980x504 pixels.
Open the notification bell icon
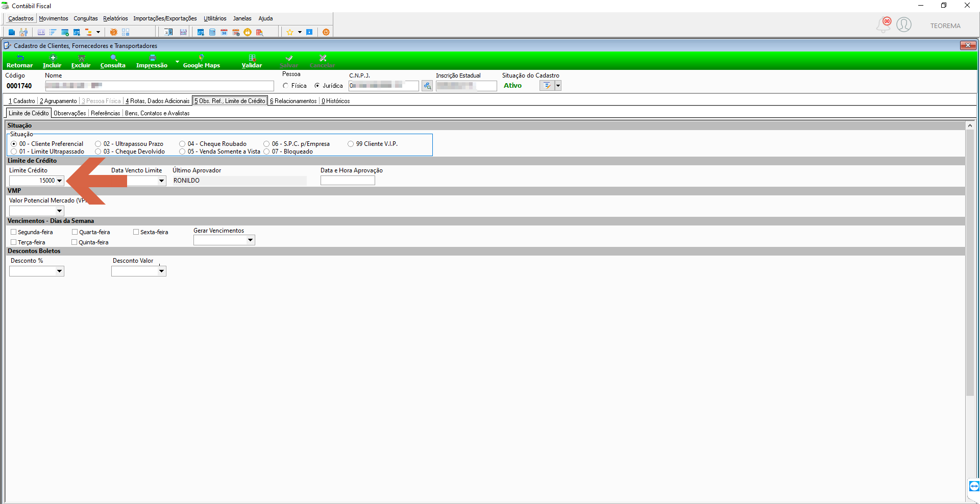[x=884, y=24]
